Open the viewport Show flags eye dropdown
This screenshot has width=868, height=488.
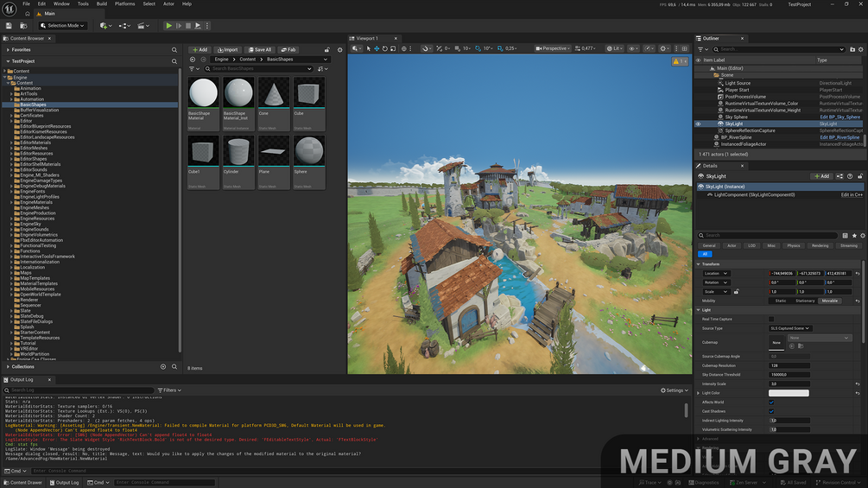tap(633, 48)
